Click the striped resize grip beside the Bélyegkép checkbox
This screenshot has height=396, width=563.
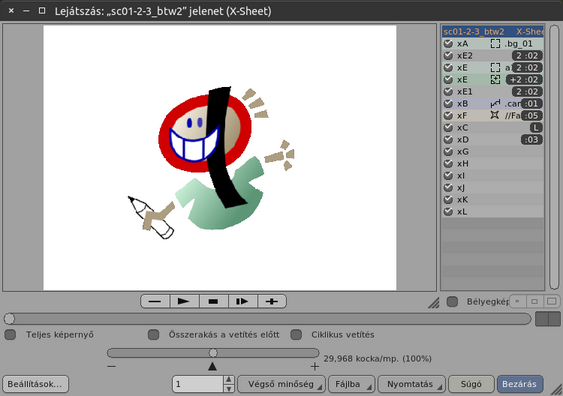pos(434,303)
